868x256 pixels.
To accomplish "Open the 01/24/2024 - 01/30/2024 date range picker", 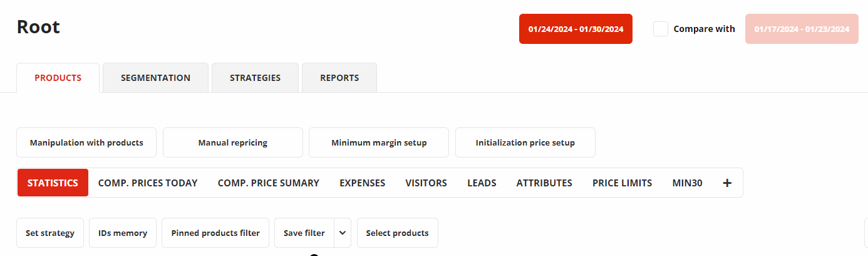I will coord(576,29).
